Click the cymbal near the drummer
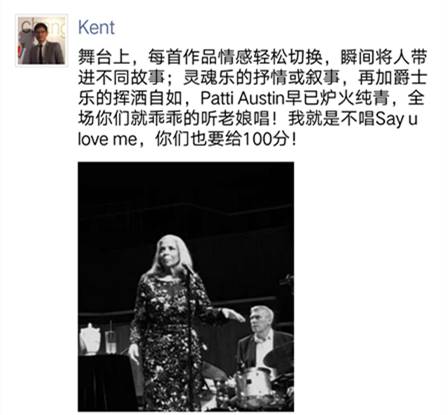Screen dimensions: 448x415 (x=279, y=356)
